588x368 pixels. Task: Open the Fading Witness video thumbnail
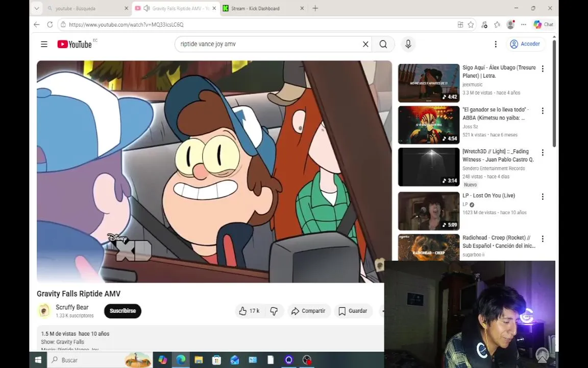(429, 167)
